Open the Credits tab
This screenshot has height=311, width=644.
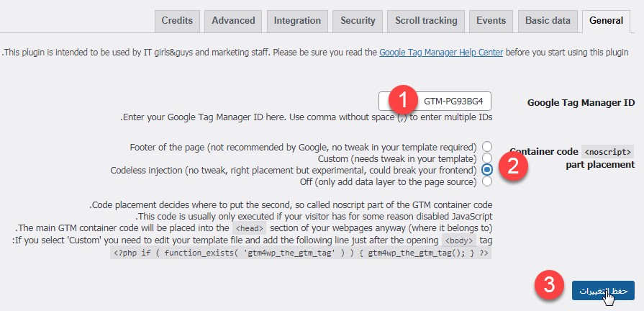(x=177, y=21)
